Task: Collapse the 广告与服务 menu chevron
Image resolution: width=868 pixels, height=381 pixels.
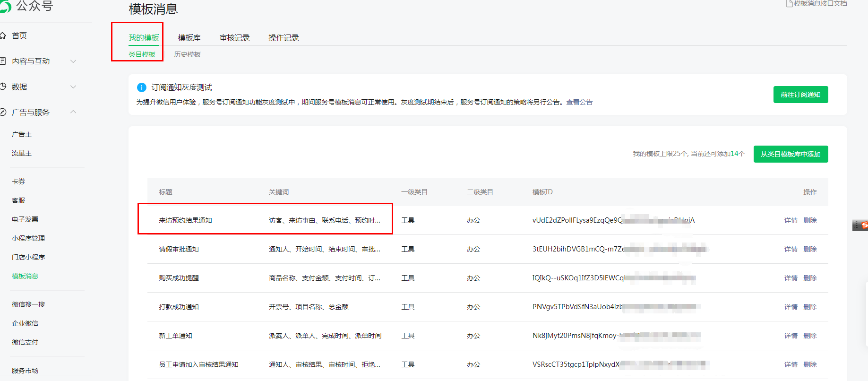Action: 73,112
